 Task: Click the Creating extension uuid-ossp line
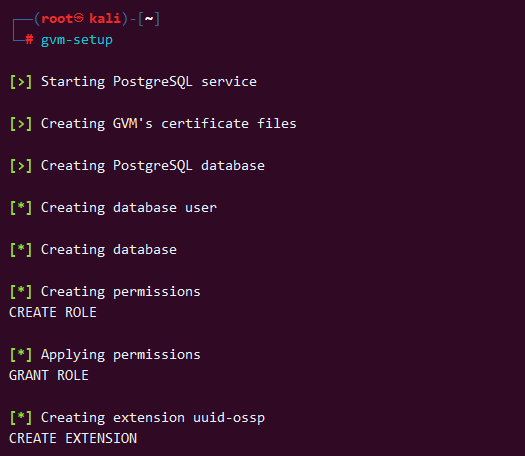pyautogui.click(x=137, y=418)
